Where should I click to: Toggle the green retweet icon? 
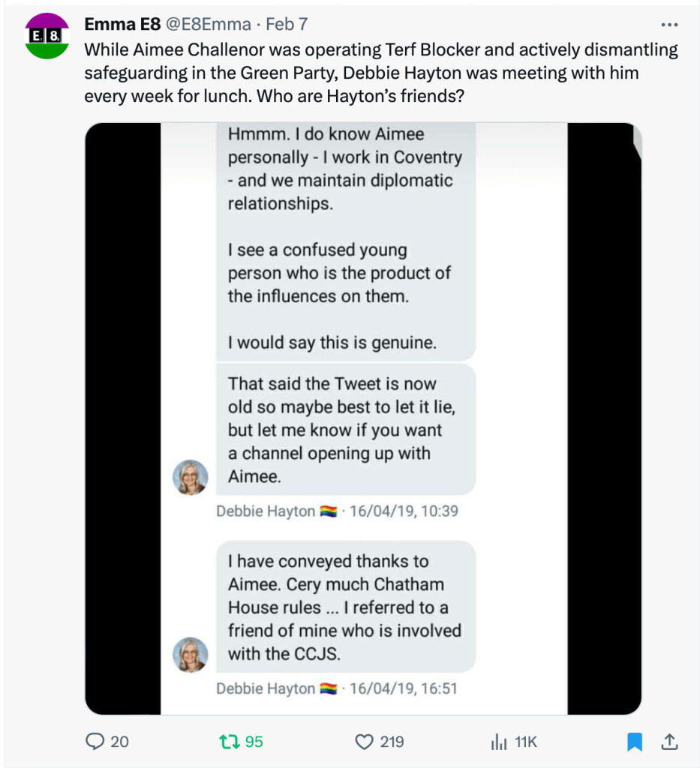pos(228,742)
